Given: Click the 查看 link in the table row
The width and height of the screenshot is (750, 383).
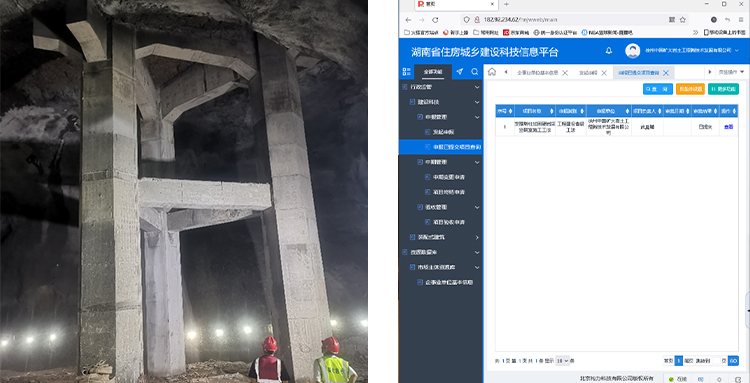Looking at the screenshot, I should pos(728,127).
